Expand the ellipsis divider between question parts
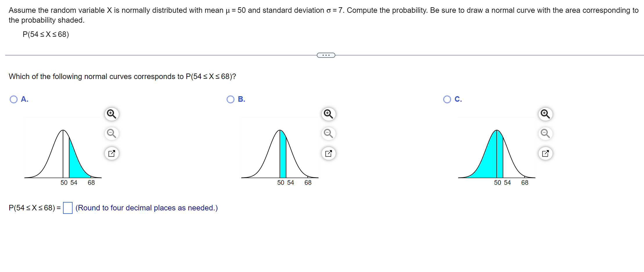This screenshot has width=644, height=272. (326, 55)
